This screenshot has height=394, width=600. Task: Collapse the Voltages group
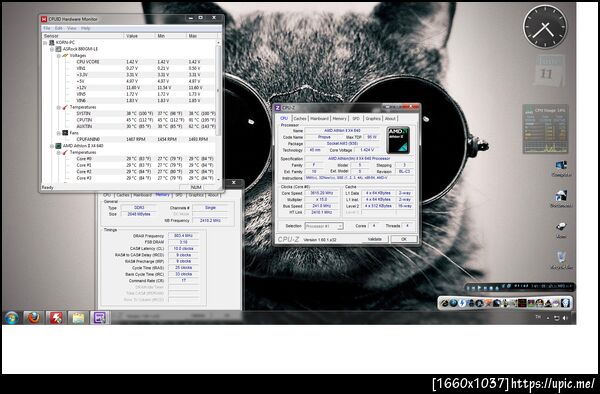59,55
